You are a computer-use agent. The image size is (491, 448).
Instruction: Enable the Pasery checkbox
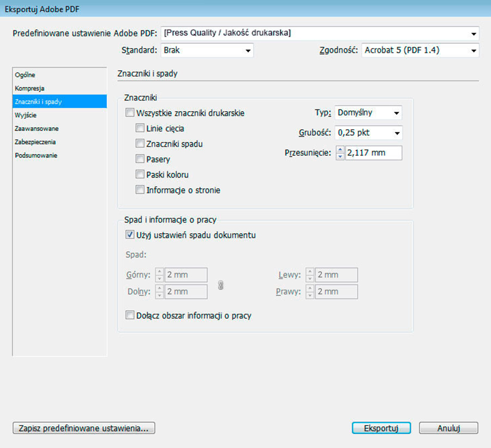point(140,159)
